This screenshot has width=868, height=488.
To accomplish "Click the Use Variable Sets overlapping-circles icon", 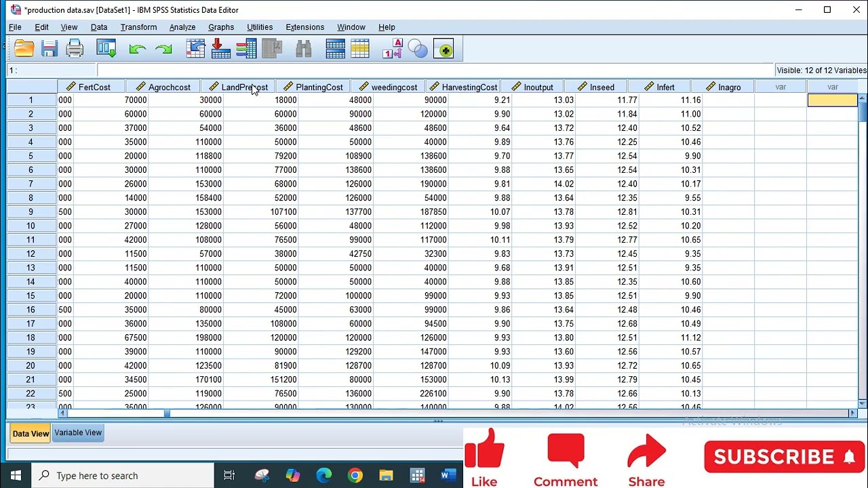I will click(x=418, y=49).
